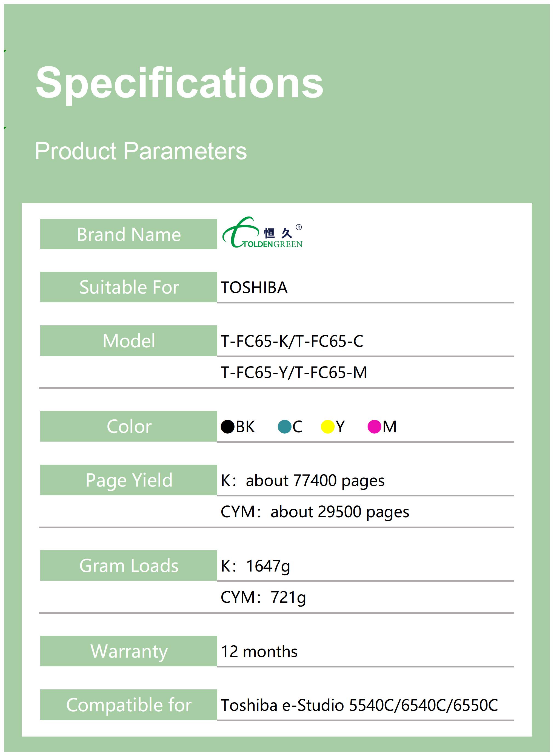Screen dimensions: 554x756
Task: Click the Suitable For label
Action: click(128, 287)
